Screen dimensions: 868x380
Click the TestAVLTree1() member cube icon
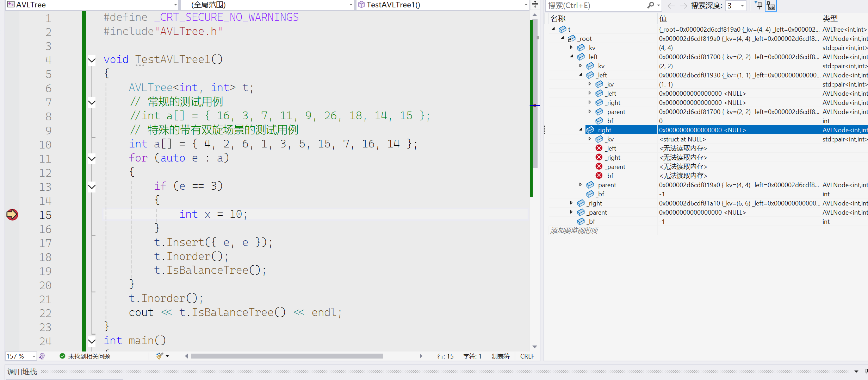(361, 5)
